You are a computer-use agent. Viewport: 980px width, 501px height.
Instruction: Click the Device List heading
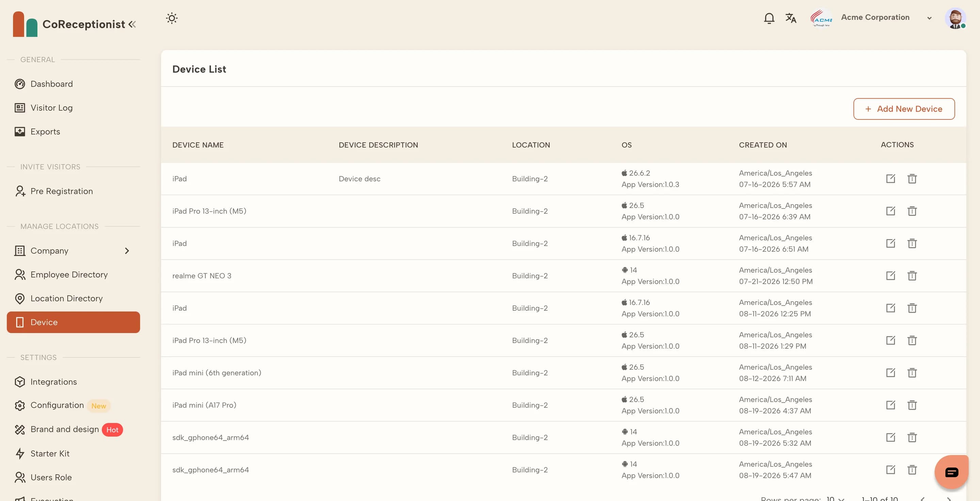(199, 69)
